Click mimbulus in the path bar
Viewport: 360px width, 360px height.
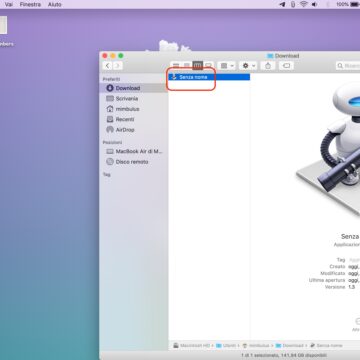pos(256,346)
